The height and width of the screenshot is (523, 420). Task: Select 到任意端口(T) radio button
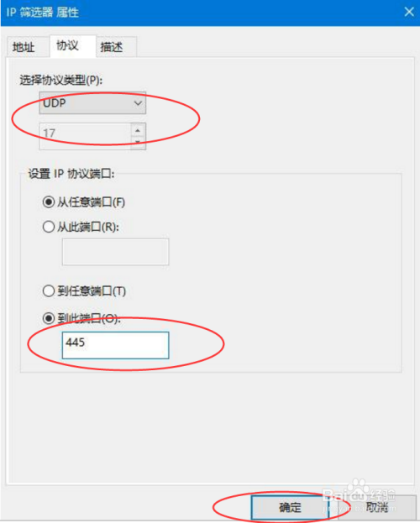tap(49, 290)
